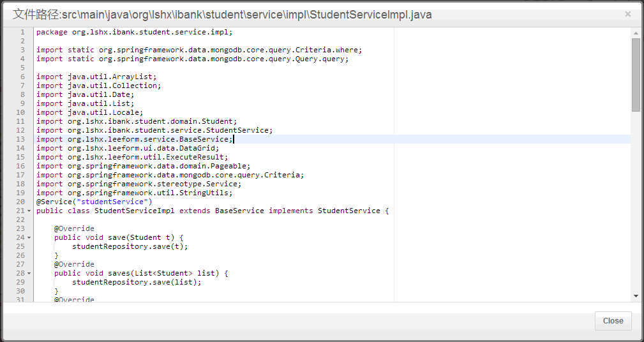This screenshot has width=644, height=342.
Task: Collapse the saves method fold at line 28
Action: pyautogui.click(x=29, y=273)
